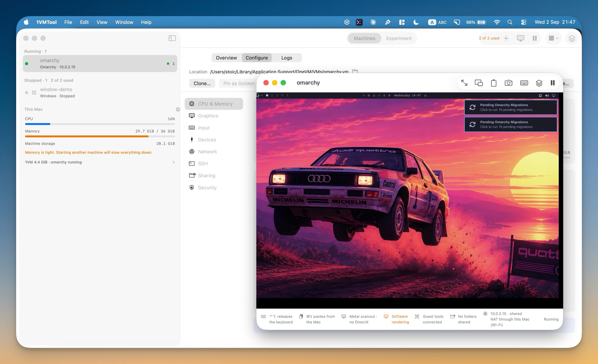The width and height of the screenshot is (598, 364).
Task: Open Control Center in the menu bar
Action: [x=523, y=22]
